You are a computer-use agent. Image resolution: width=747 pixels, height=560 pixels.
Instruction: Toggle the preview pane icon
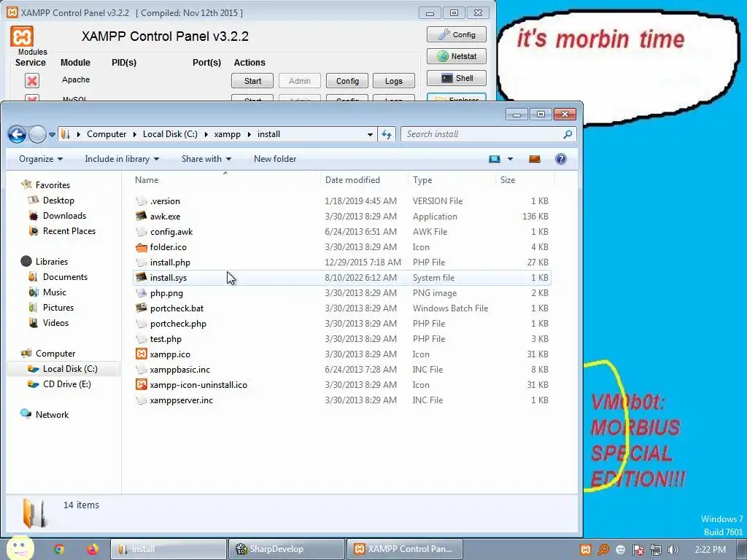(535, 159)
